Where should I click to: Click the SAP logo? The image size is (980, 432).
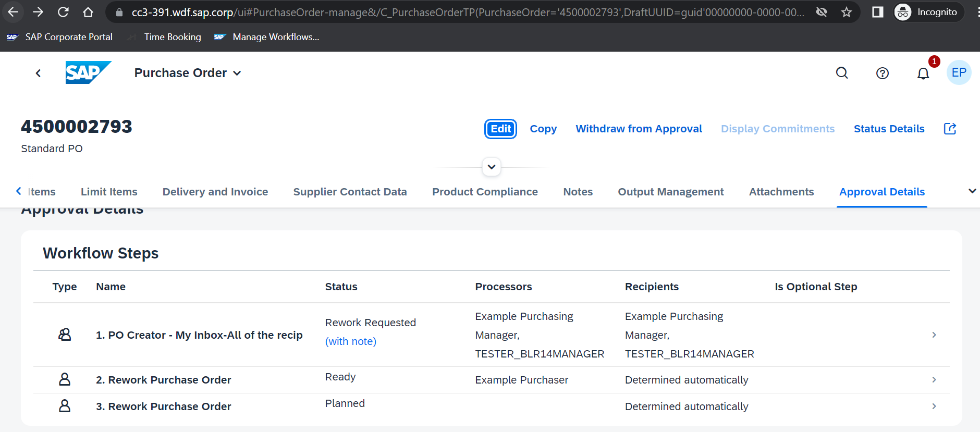point(88,72)
